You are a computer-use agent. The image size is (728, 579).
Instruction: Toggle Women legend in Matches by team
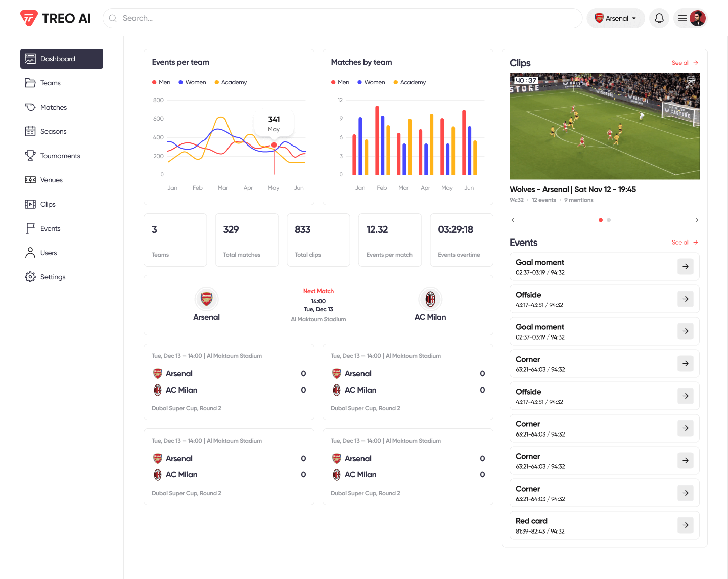[371, 82]
